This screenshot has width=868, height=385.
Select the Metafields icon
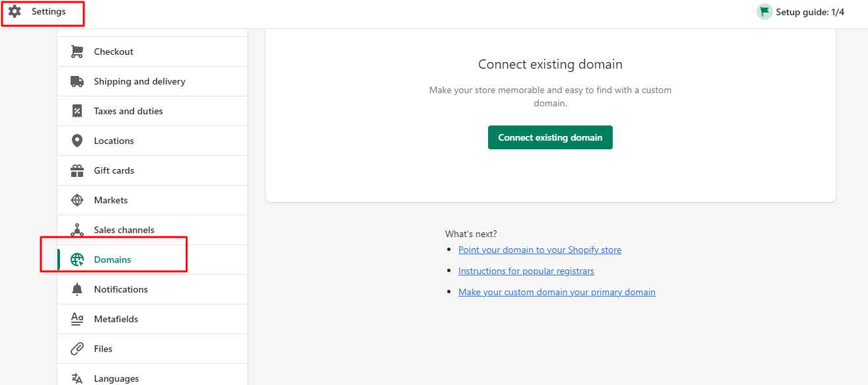77,318
